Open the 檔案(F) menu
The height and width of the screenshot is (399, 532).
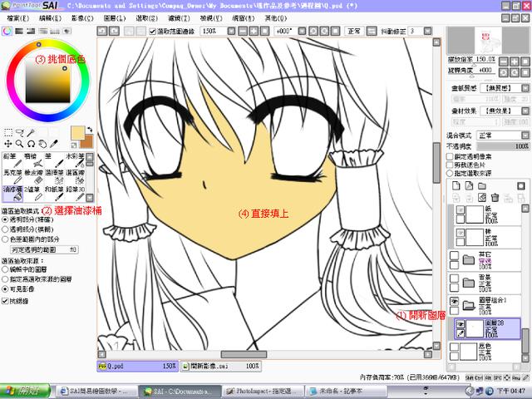pos(17,18)
